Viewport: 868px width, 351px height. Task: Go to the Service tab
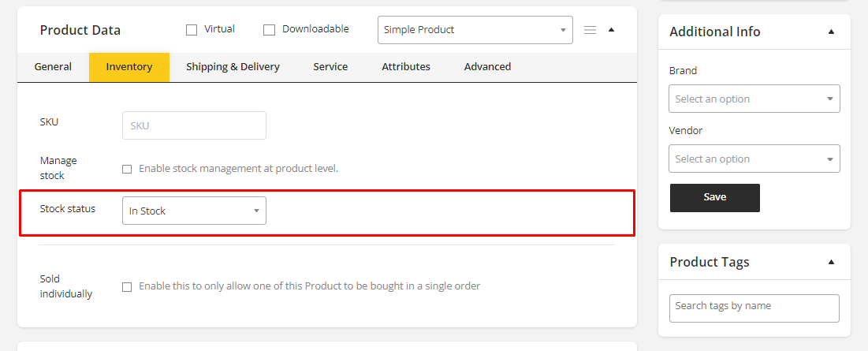click(x=330, y=67)
